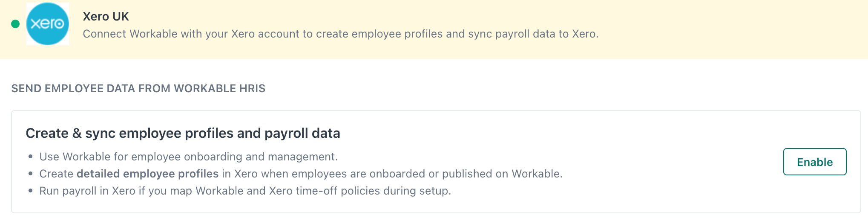Click the bullet dot before Create detailed

(30, 174)
